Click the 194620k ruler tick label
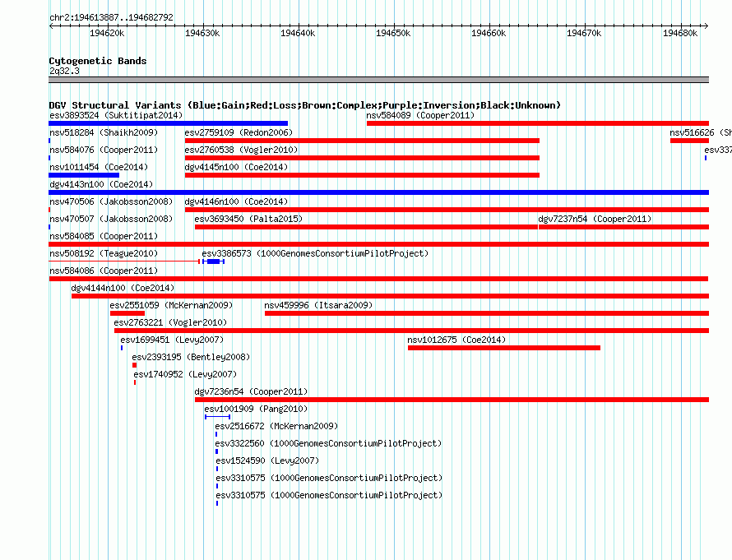The height and width of the screenshot is (560, 732). (x=107, y=33)
